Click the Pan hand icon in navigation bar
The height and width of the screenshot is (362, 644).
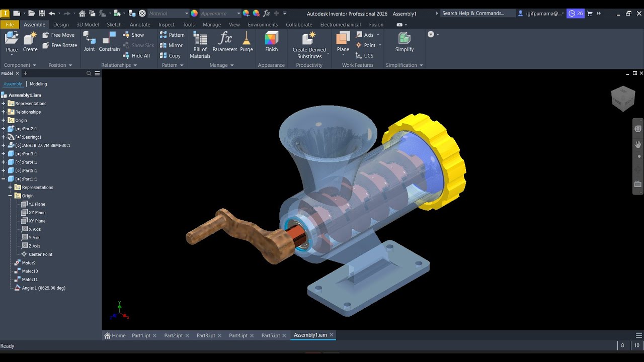click(638, 144)
